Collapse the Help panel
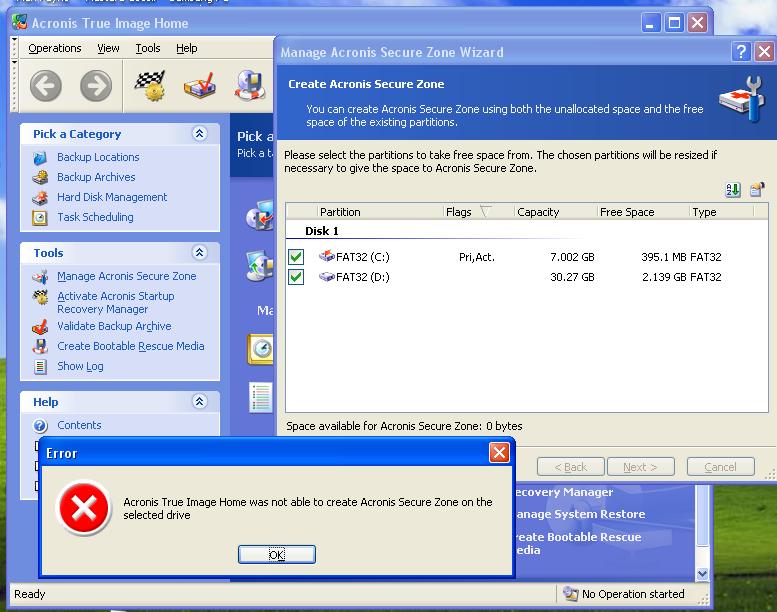Screen dimensions: 777x612 [x=200, y=401]
